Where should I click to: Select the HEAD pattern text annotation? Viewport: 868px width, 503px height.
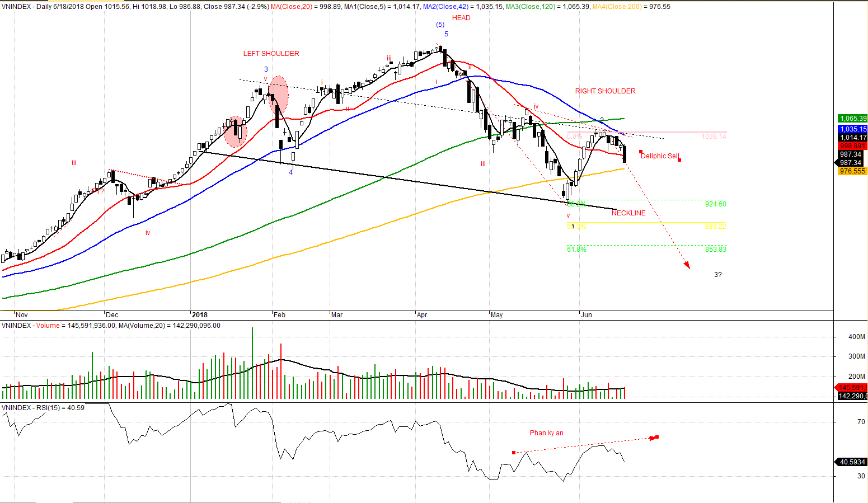[461, 18]
